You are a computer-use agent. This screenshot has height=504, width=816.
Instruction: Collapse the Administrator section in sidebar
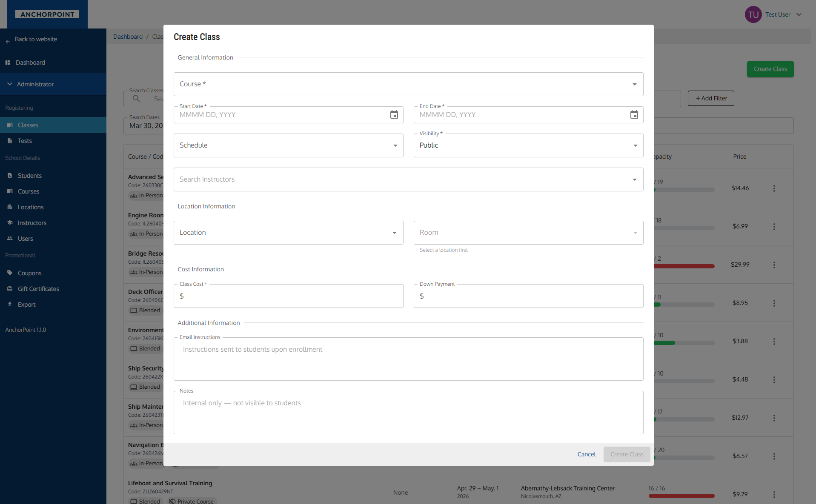pos(10,84)
